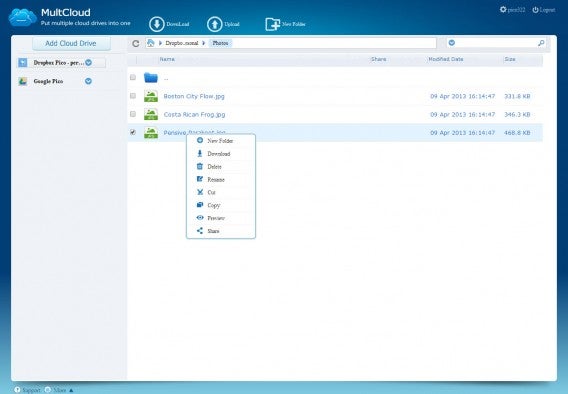
Task: Choose Rename from the context menu
Action: (x=221, y=179)
